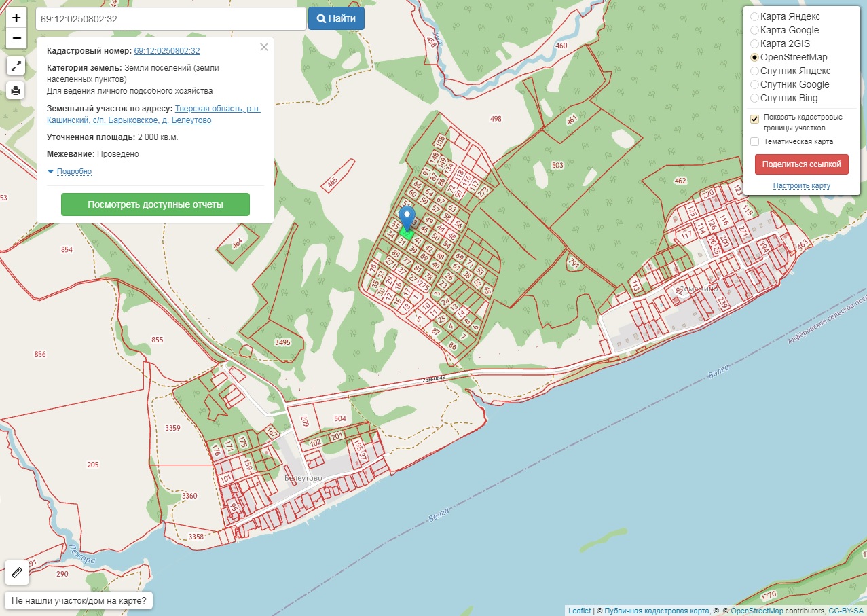Screen dimensions: 867x616
Task: Open Настроить карту settings link
Action: point(801,185)
